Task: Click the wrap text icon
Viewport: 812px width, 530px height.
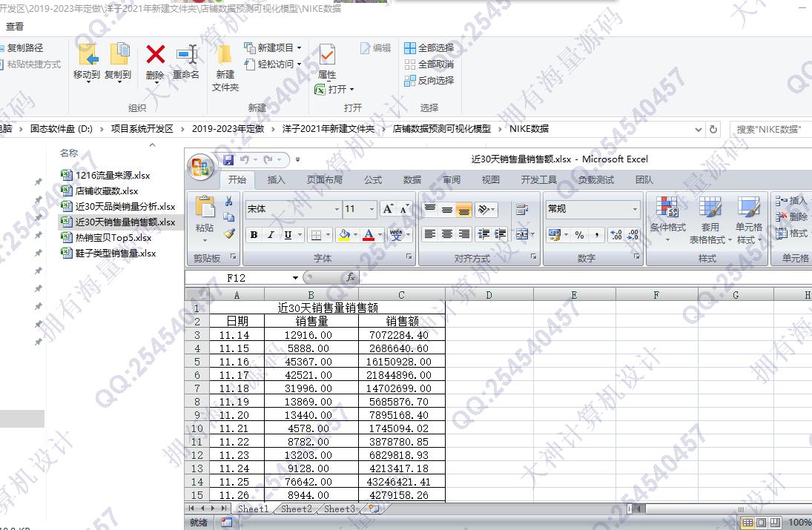Action: click(522, 209)
